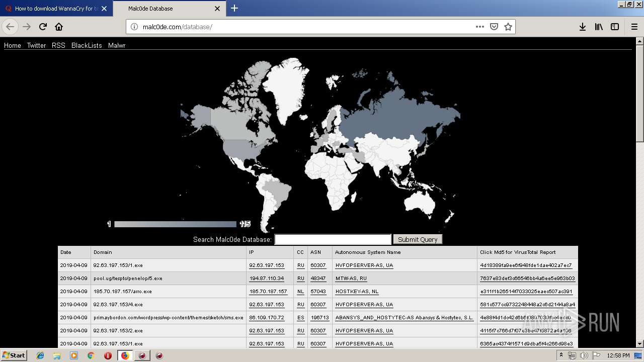Toggle the Firefox sidebar

[615, 27]
